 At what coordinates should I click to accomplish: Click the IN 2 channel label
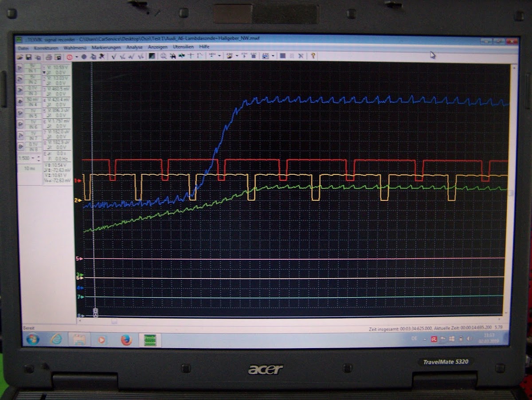click(x=32, y=82)
